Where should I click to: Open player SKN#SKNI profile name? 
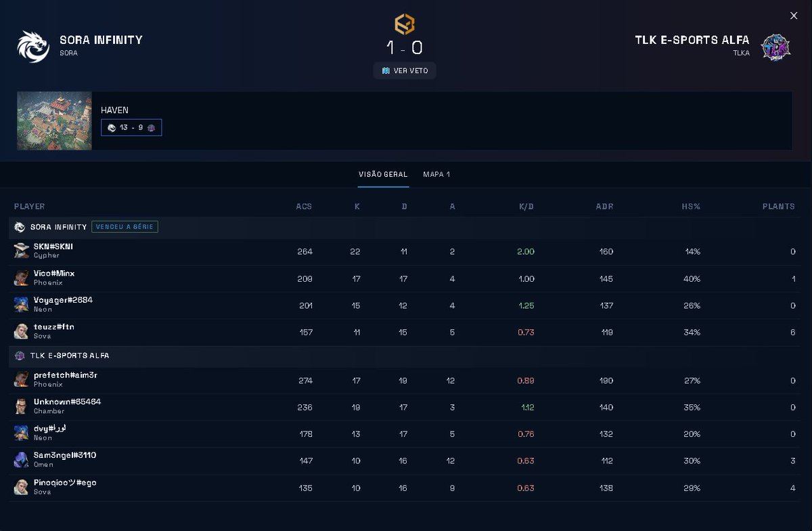[x=53, y=247]
